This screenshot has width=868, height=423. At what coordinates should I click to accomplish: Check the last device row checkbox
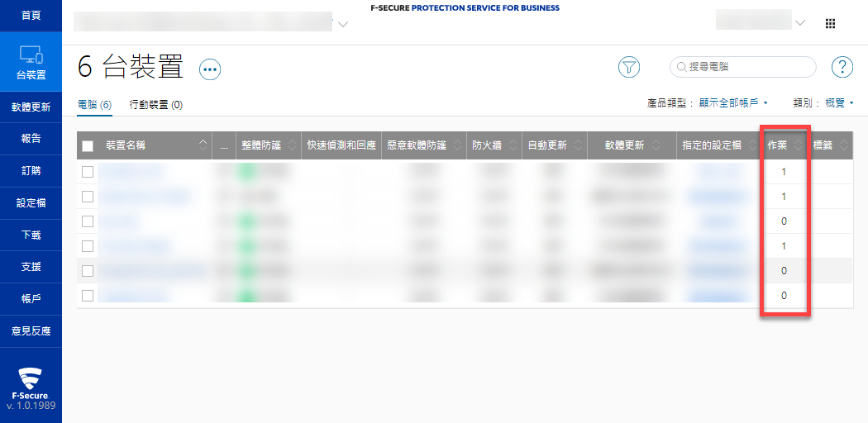pos(88,296)
